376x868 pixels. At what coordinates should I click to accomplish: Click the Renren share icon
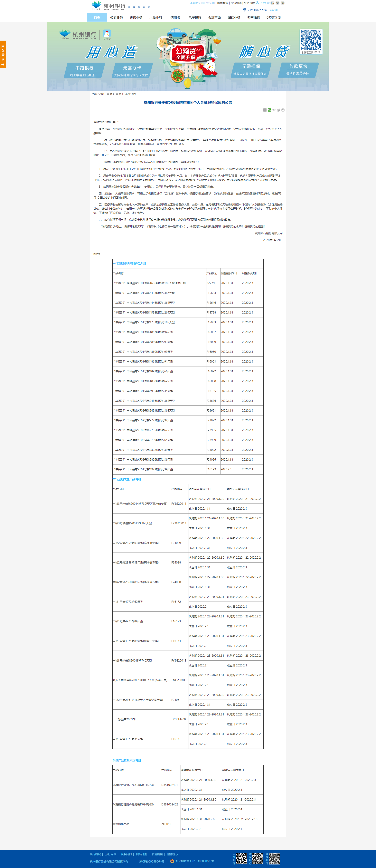283,110
